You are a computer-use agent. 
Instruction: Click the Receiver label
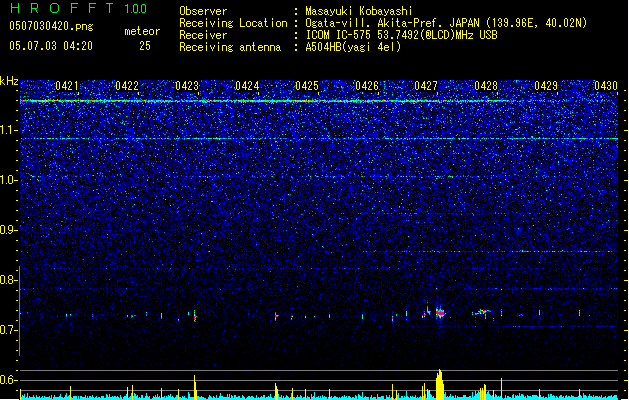pyautogui.click(x=203, y=35)
